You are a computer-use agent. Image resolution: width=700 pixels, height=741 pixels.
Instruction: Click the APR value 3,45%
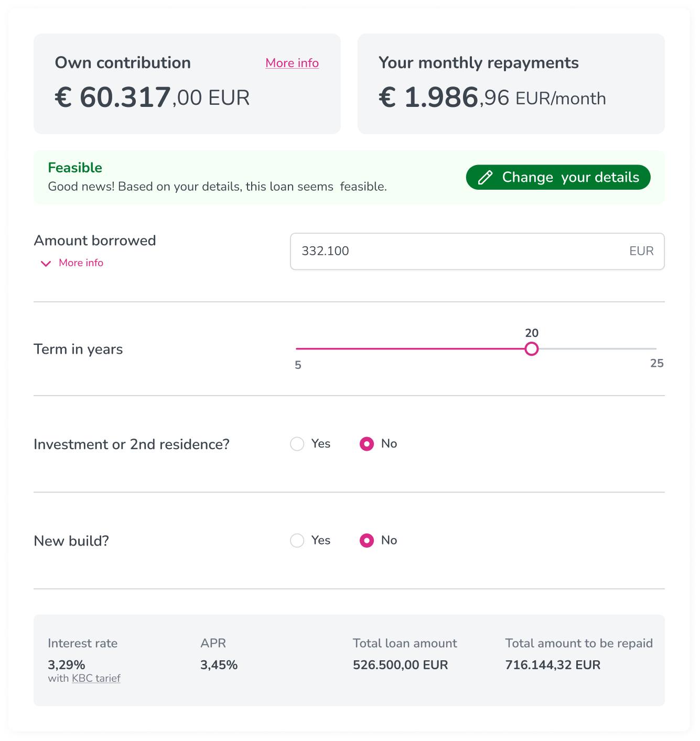(219, 665)
